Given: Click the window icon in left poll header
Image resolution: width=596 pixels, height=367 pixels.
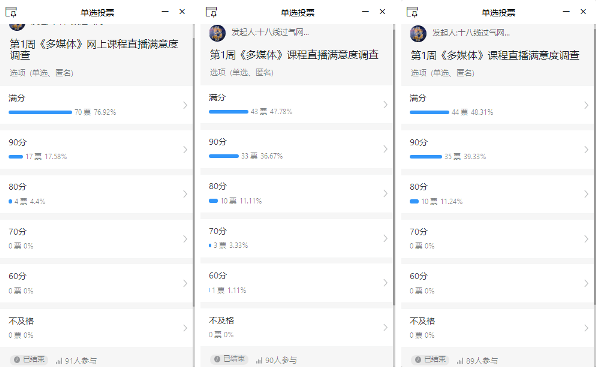Looking at the screenshot, I should [x=11, y=13].
